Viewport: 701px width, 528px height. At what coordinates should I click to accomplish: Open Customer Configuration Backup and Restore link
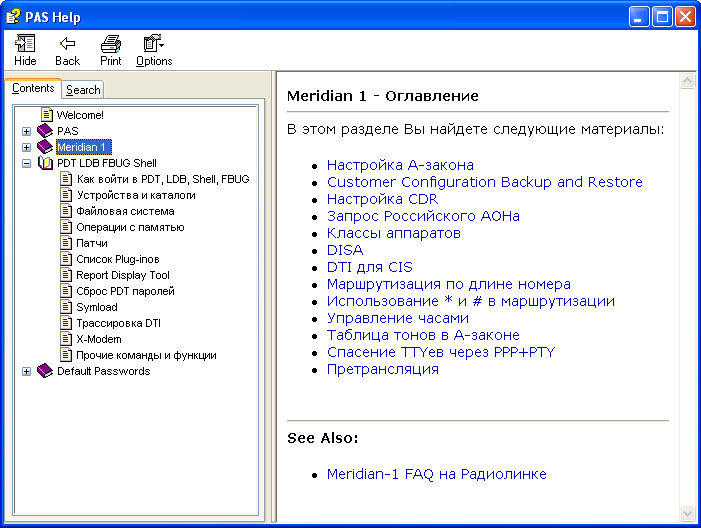click(x=485, y=182)
